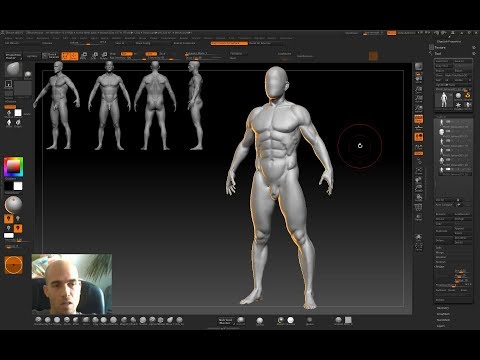Open LightBox from the top shelf
This screenshot has height=360, width=480.
click(32, 56)
